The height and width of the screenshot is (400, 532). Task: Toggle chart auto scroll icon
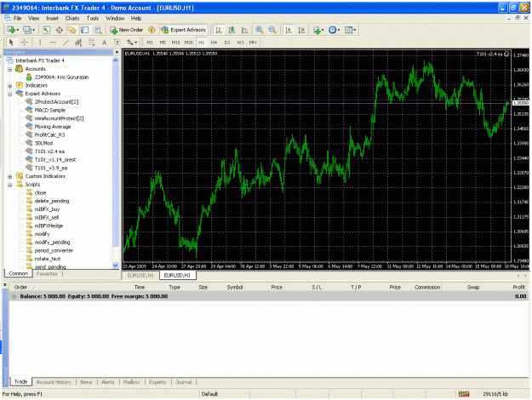(x=289, y=30)
